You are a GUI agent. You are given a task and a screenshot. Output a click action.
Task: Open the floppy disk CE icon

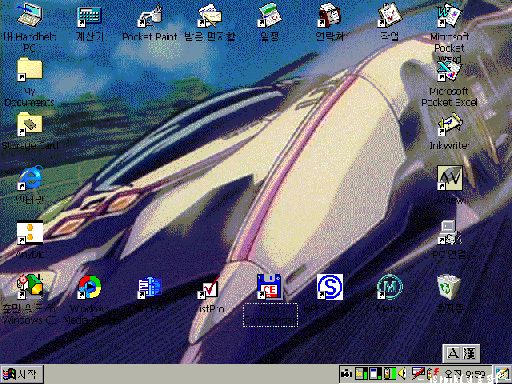pyautogui.click(x=269, y=287)
